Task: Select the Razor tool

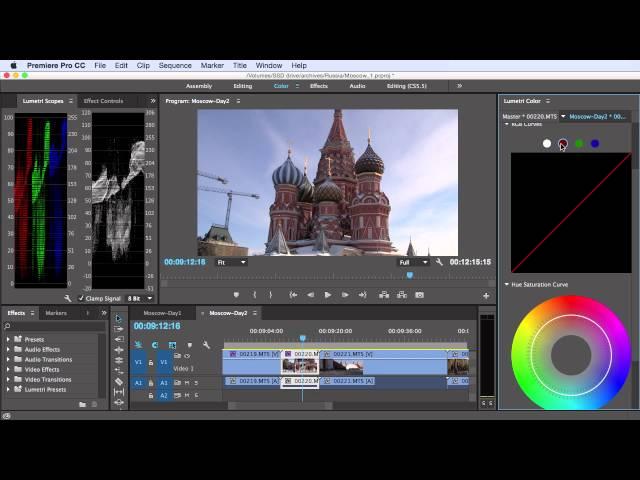Action: coord(119,381)
